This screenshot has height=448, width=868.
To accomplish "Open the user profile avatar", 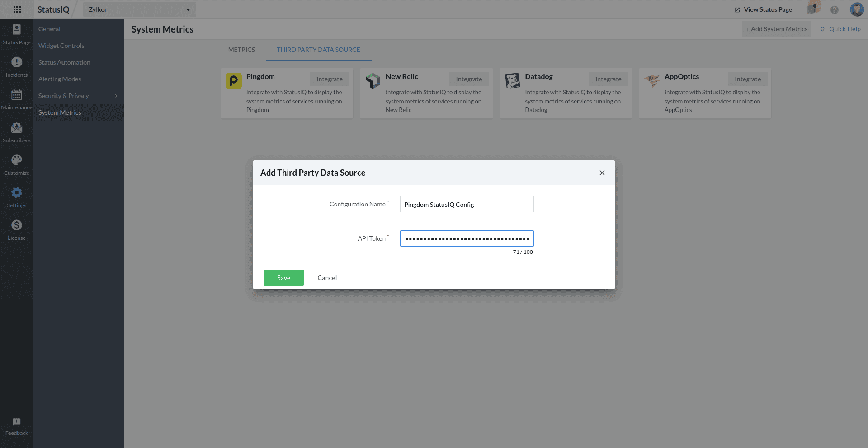I will (x=857, y=9).
